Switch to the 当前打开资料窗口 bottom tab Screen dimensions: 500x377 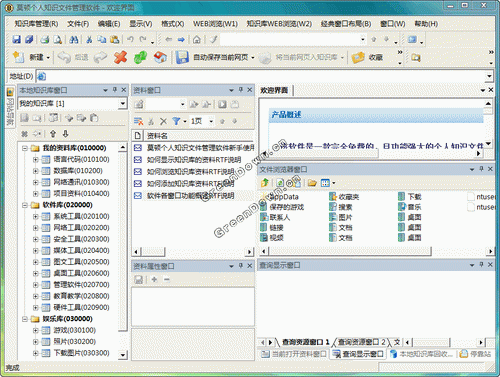click(294, 354)
